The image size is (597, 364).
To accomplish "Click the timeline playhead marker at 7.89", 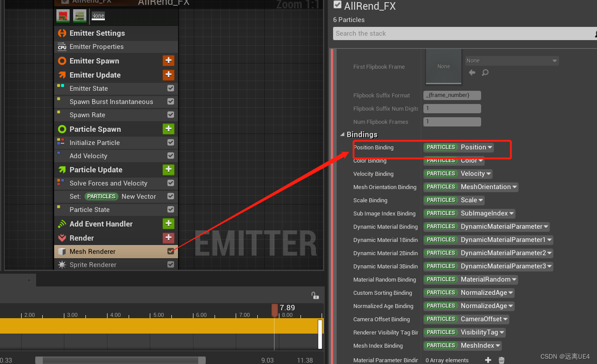I will [x=274, y=310].
